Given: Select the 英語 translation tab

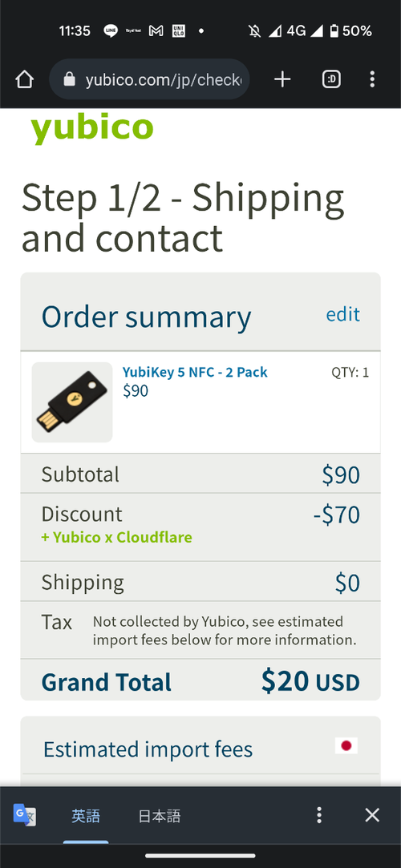Looking at the screenshot, I should pos(86,816).
